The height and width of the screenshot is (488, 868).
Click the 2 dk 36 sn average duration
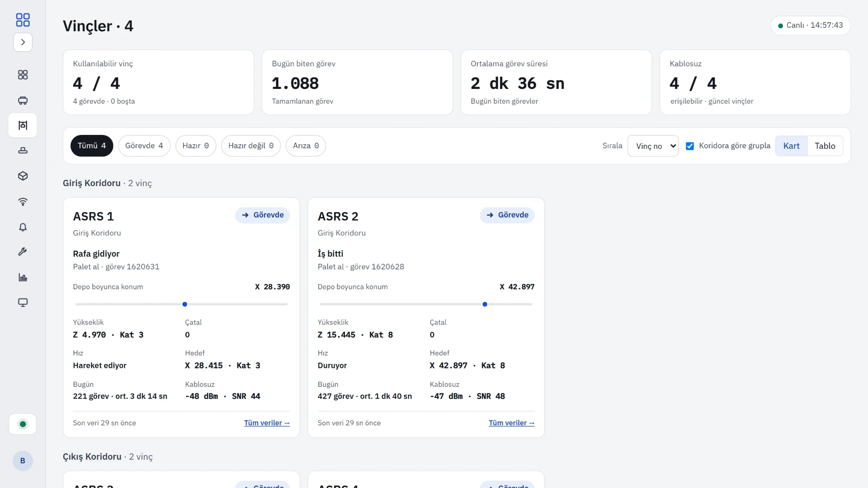pos(517,83)
